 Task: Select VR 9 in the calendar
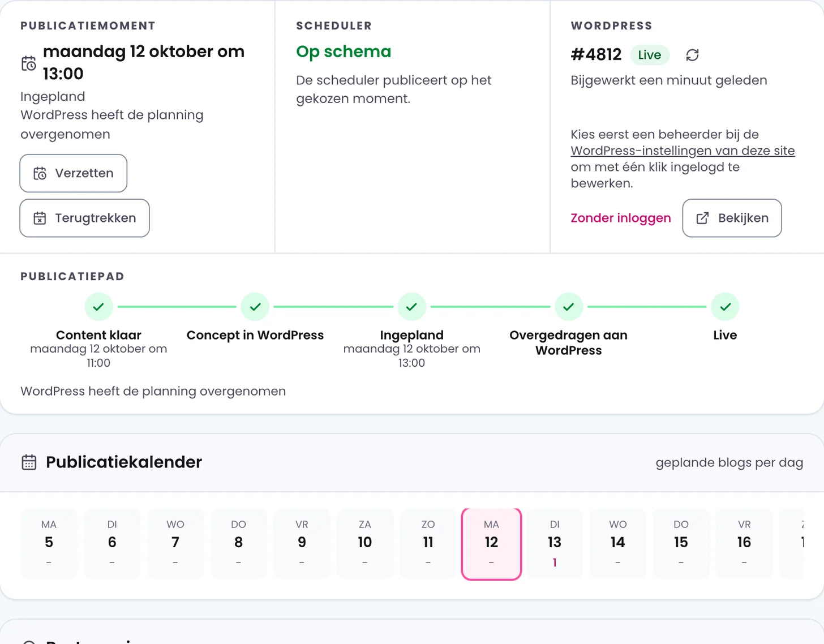tap(302, 544)
